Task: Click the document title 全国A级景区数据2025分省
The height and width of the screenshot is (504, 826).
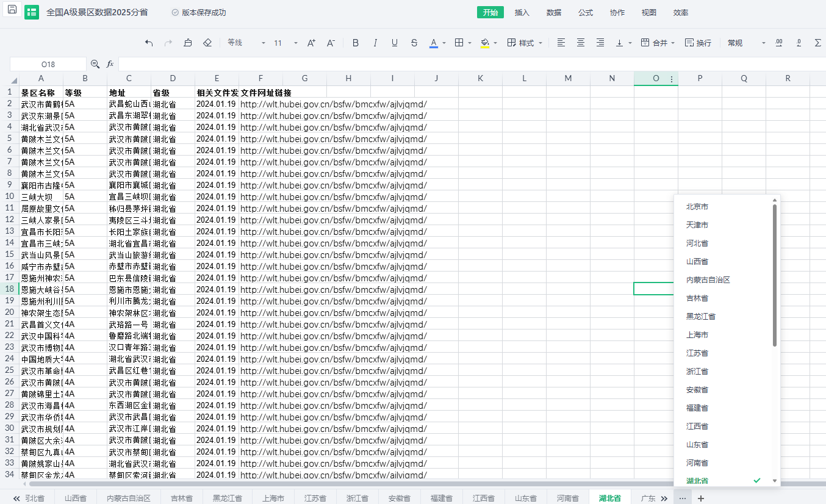Action: coord(97,12)
